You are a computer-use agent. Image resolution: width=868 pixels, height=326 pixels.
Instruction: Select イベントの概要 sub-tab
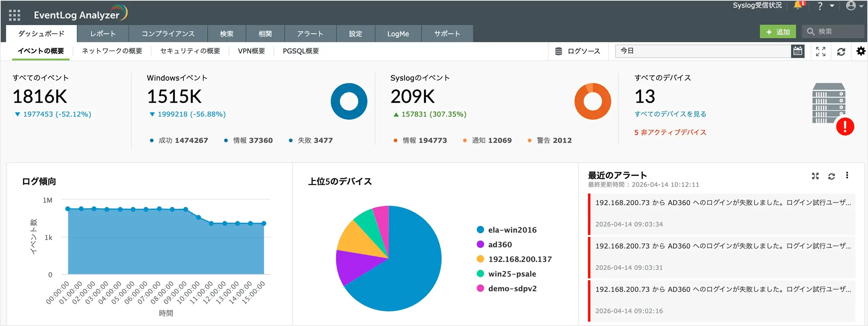click(x=41, y=51)
